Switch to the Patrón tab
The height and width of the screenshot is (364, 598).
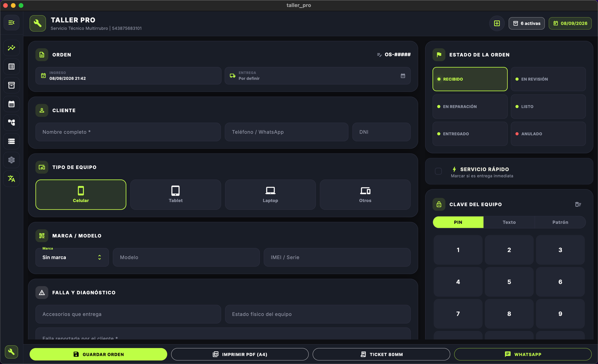[x=560, y=222]
